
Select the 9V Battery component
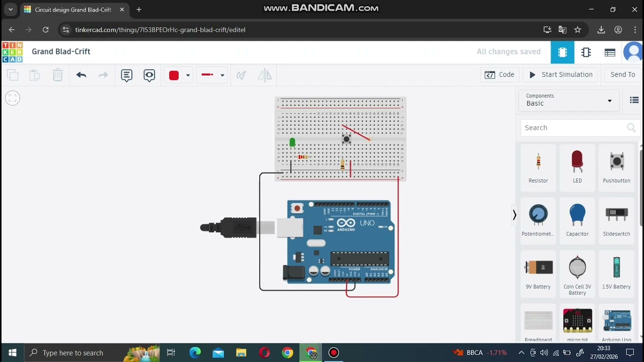[x=538, y=273]
